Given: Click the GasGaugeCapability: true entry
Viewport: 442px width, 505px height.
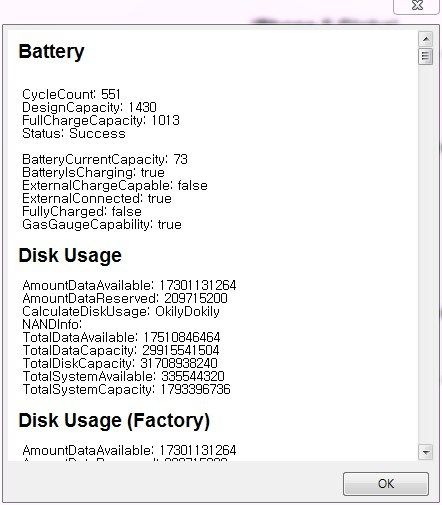Looking at the screenshot, I should click(x=102, y=224).
